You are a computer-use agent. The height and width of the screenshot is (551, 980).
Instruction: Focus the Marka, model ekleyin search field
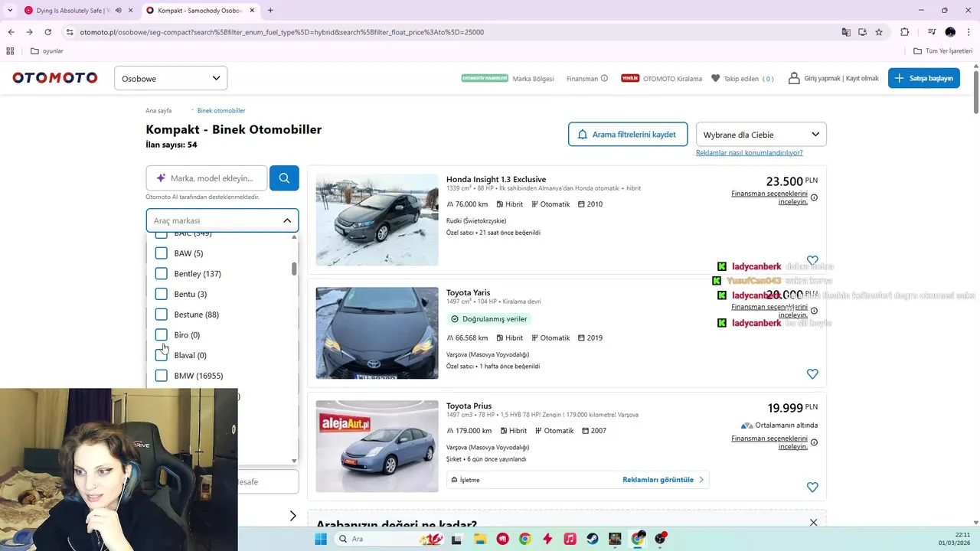pos(207,178)
